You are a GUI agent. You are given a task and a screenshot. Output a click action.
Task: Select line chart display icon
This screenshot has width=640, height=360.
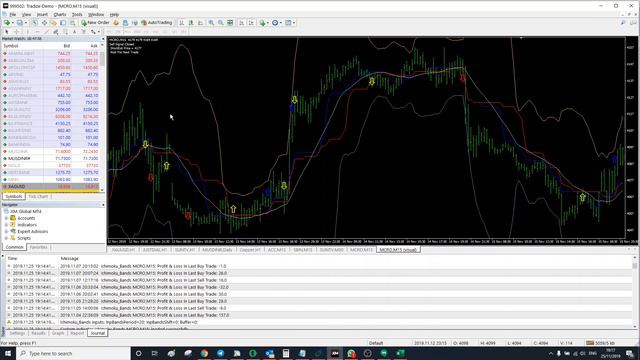click(x=200, y=23)
